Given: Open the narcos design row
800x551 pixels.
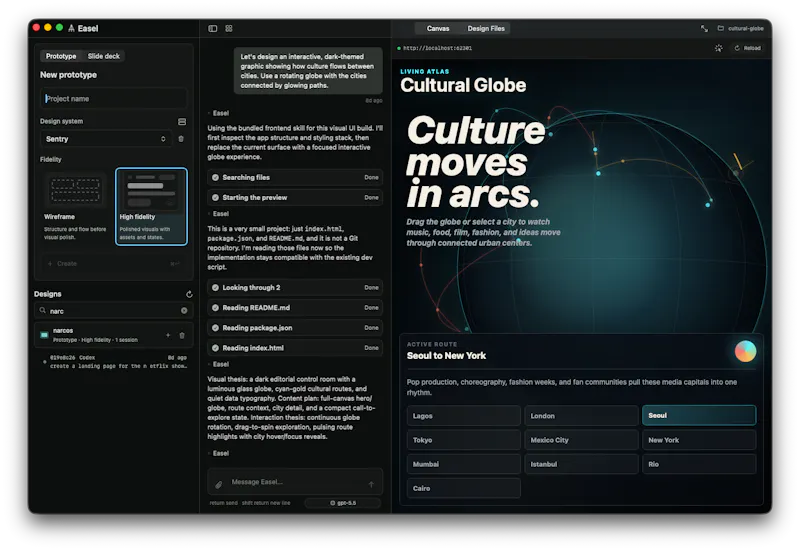Looking at the screenshot, I should point(113,335).
